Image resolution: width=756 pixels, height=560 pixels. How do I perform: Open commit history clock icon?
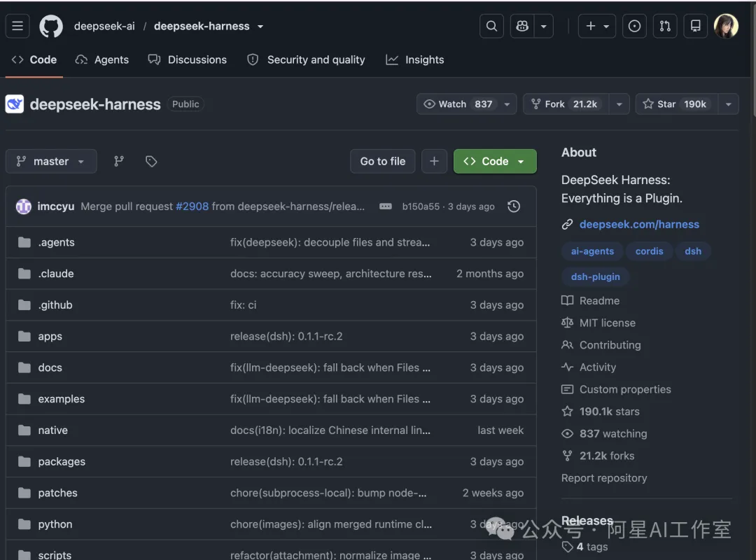point(514,206)
